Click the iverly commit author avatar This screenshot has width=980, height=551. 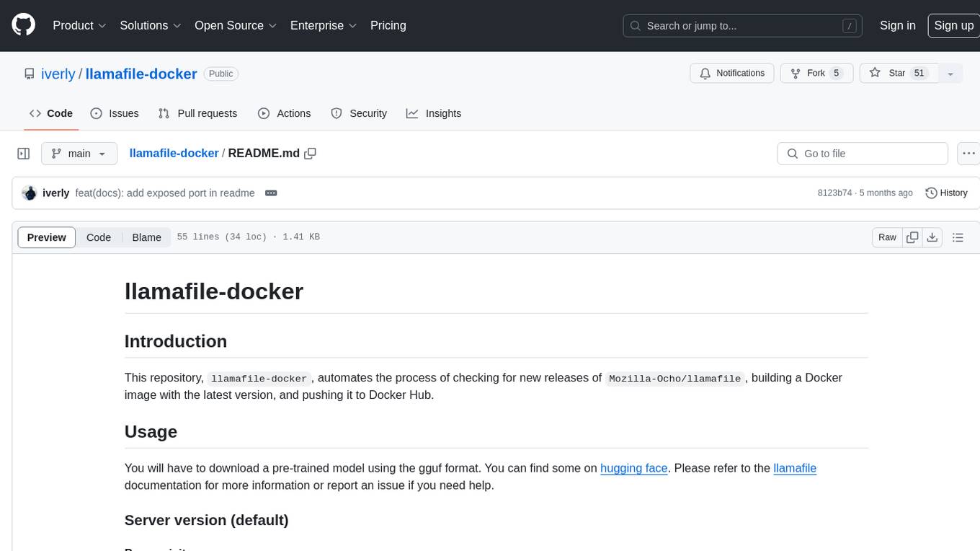pyautogui.click(x=30, y=193)
